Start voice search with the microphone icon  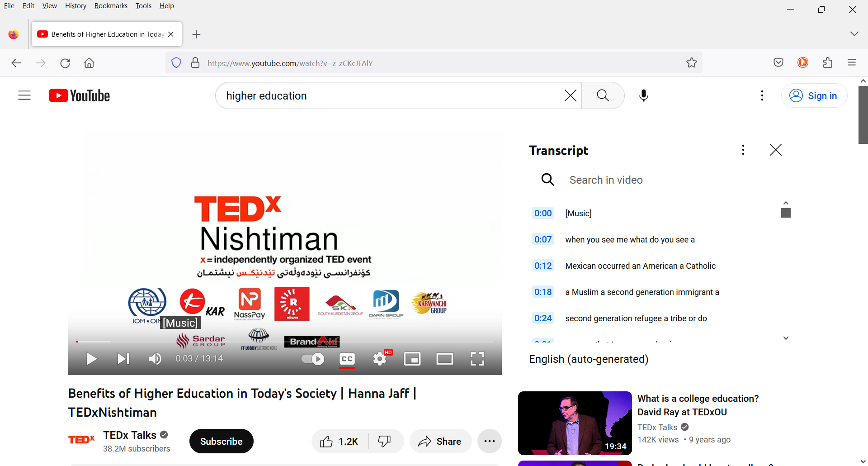(x=643, y=95)
